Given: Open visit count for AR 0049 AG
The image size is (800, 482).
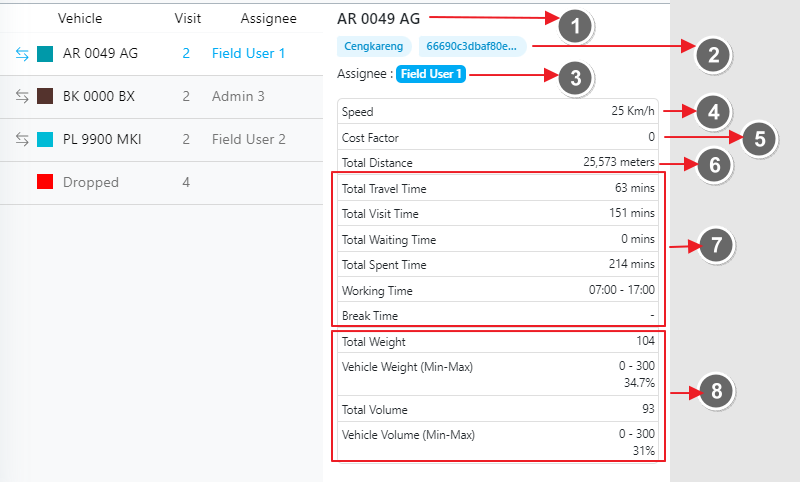Looking at the screenshot, I should tap(186, 54).
